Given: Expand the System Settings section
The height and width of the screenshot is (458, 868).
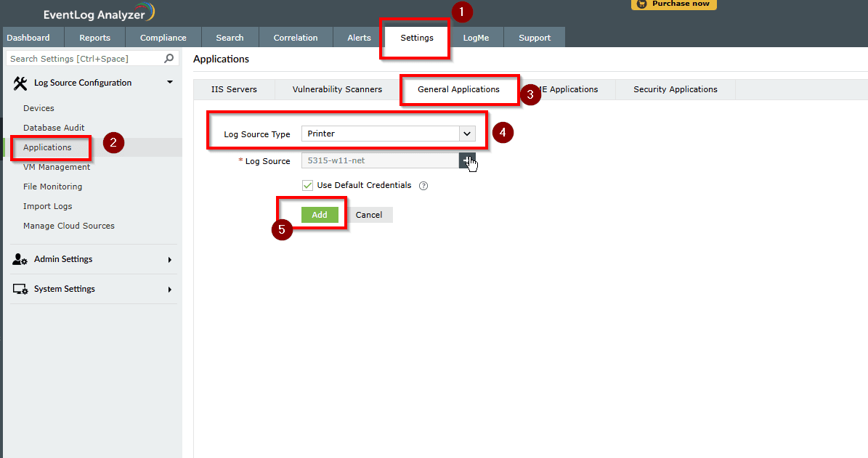Looking at the screenshot, I should click(x=169, y=290).
